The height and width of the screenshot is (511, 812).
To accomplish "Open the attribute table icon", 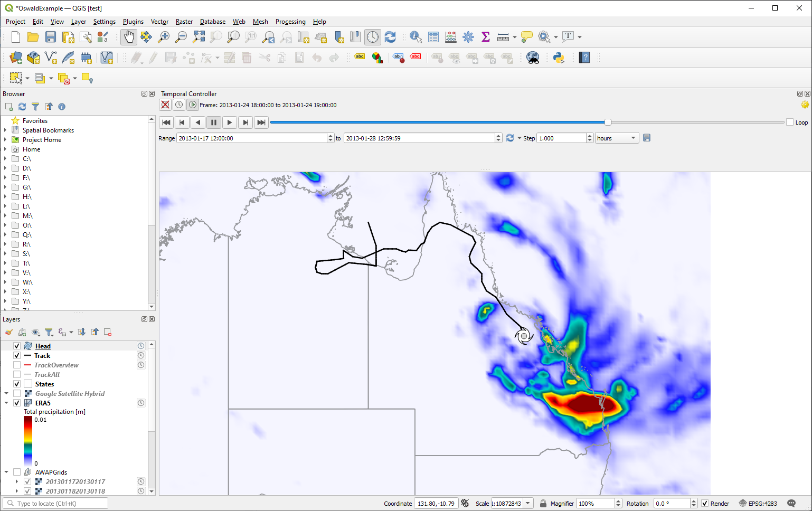I will coord(433,37).
